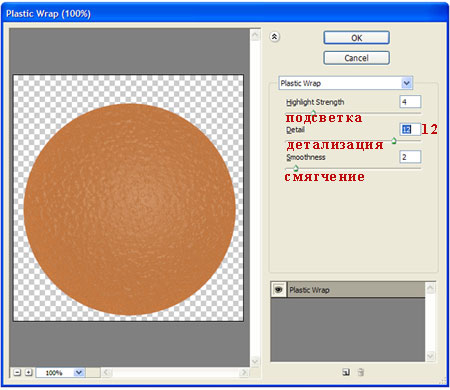This screenshot has width=450, height=390.
Task: Click the Detail slider handle
Action: [394, 140]
